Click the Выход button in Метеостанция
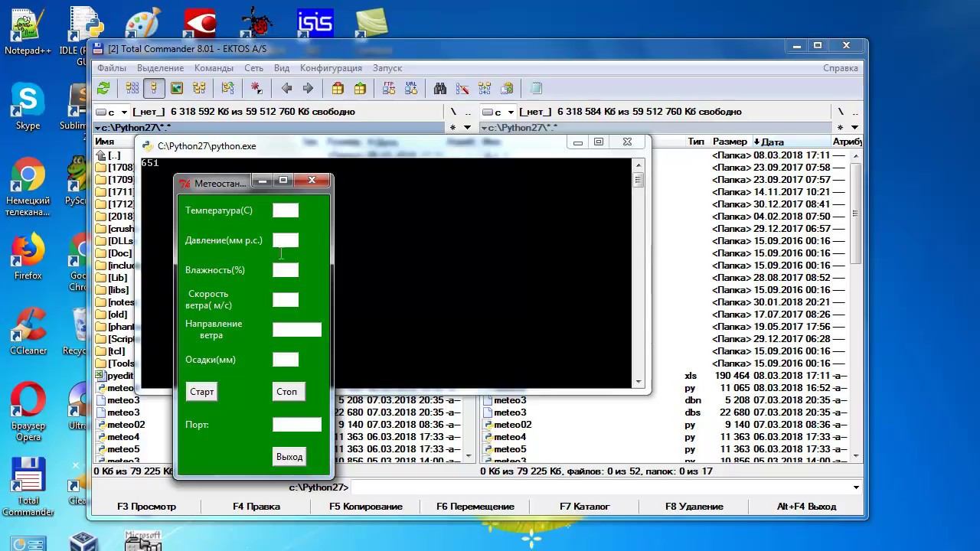The width and height of the screenshot is (980, 551). pos(289,457)
